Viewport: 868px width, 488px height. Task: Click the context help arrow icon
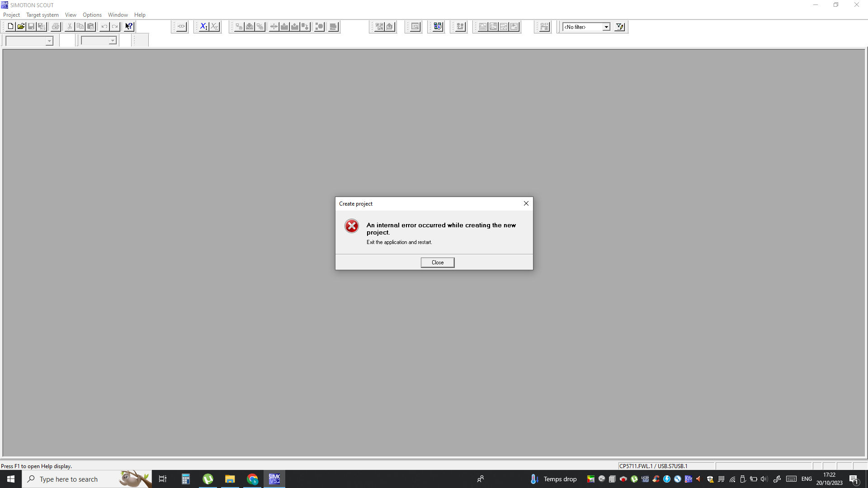(129, 27)
